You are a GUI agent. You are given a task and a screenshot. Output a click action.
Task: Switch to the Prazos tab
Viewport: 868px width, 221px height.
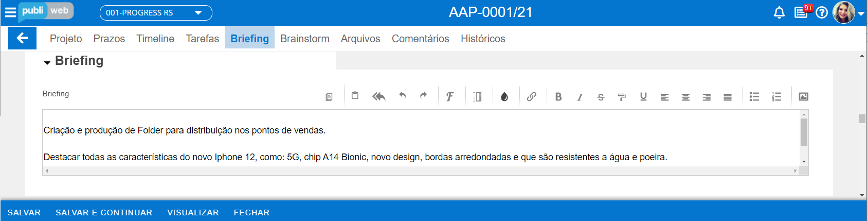pos(109,39)
